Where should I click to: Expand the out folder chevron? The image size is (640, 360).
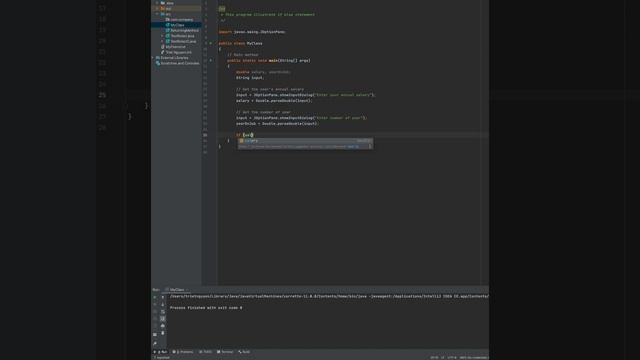[x=158, y=9]
